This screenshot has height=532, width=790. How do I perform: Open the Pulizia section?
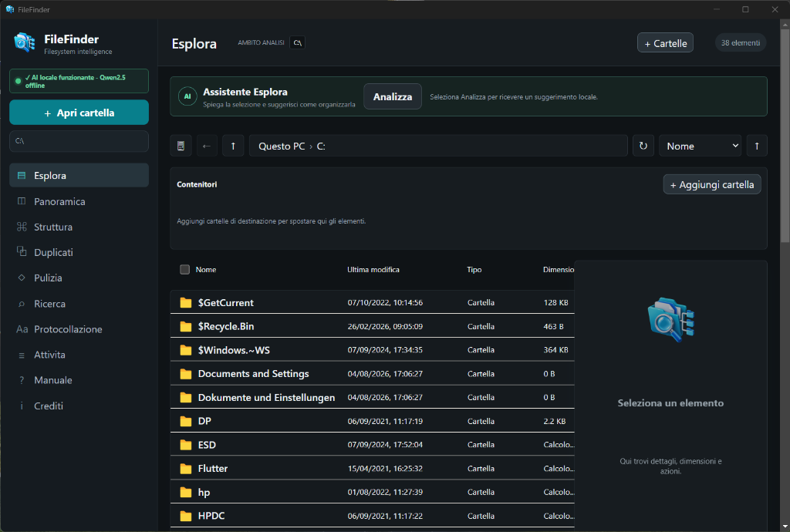pos(79,278)
